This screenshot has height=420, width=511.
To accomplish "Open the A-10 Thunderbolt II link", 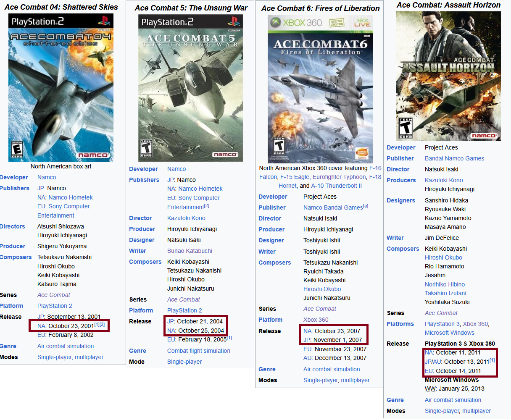I will (337, 186).
